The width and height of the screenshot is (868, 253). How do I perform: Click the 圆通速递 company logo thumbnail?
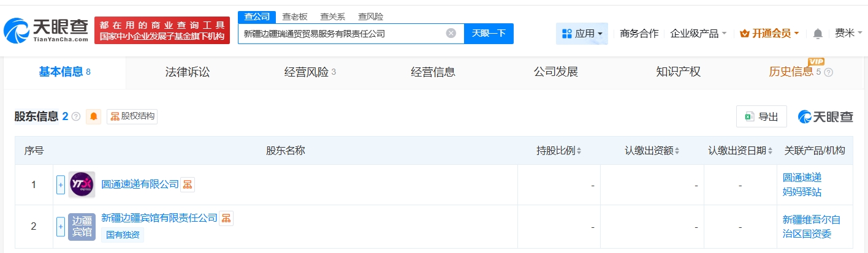(x=82, y=184)
